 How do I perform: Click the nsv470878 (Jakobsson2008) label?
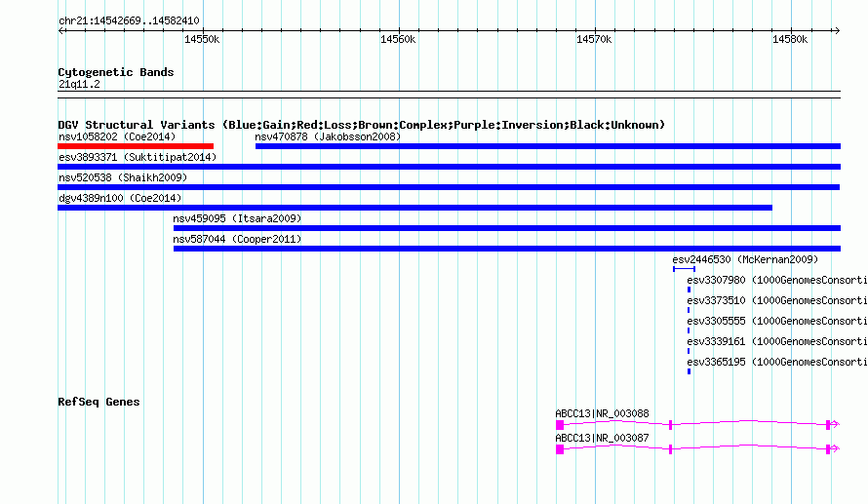click(x=328, y=136)
